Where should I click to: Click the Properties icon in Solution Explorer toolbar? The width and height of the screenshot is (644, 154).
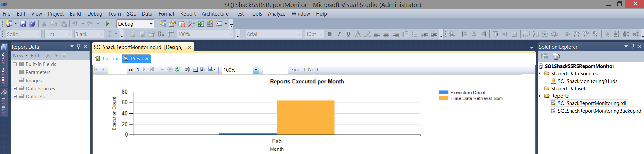point(545,56)
